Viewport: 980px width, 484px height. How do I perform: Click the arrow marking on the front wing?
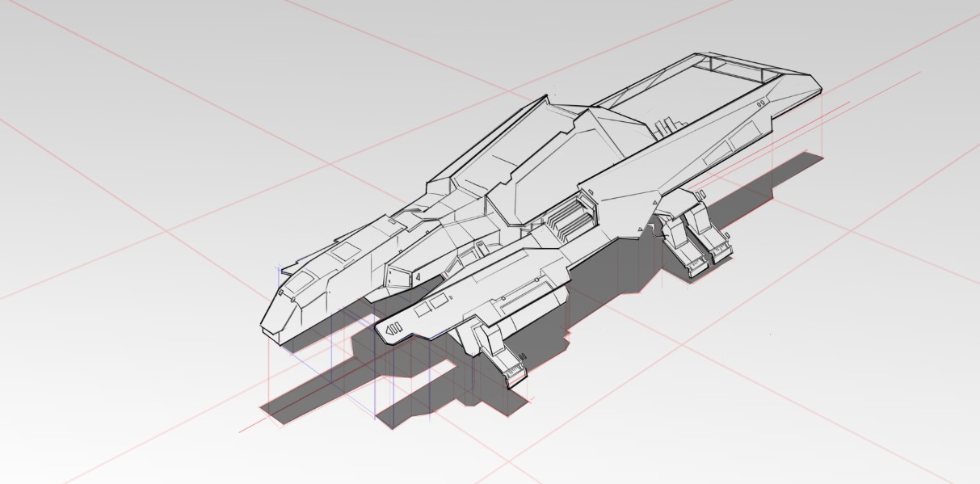tap(393, 329)
